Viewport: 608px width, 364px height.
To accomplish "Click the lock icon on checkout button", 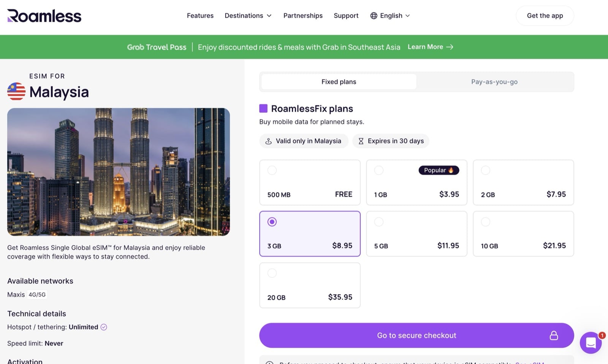I will point(554,336).
